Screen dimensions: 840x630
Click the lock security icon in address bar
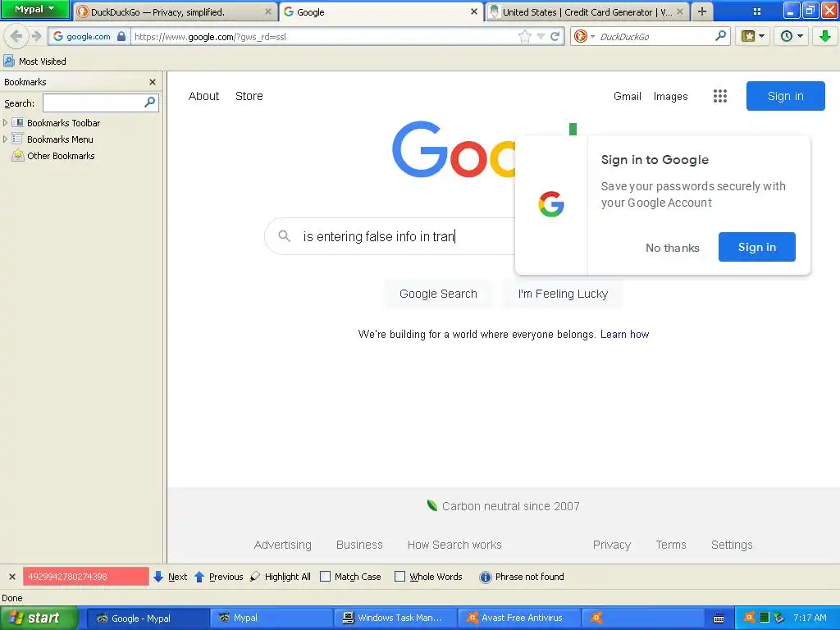tap(121, 36)
